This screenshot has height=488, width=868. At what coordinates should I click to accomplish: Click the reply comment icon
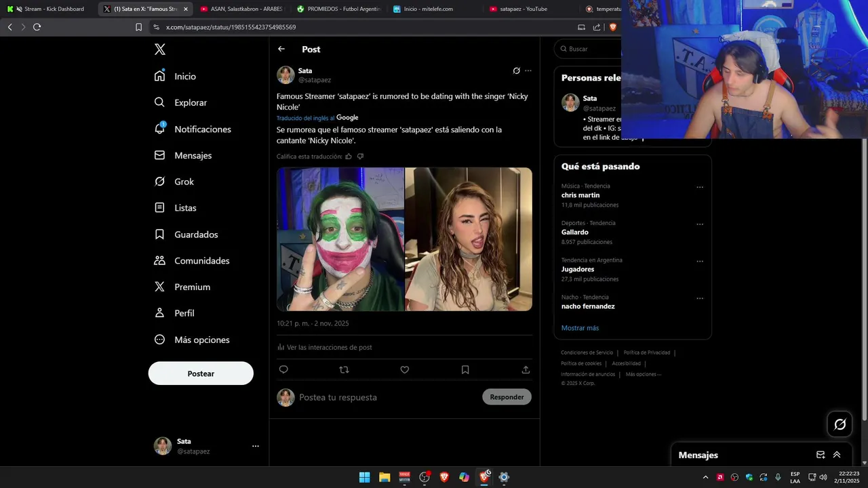click(x=283, y=369)
